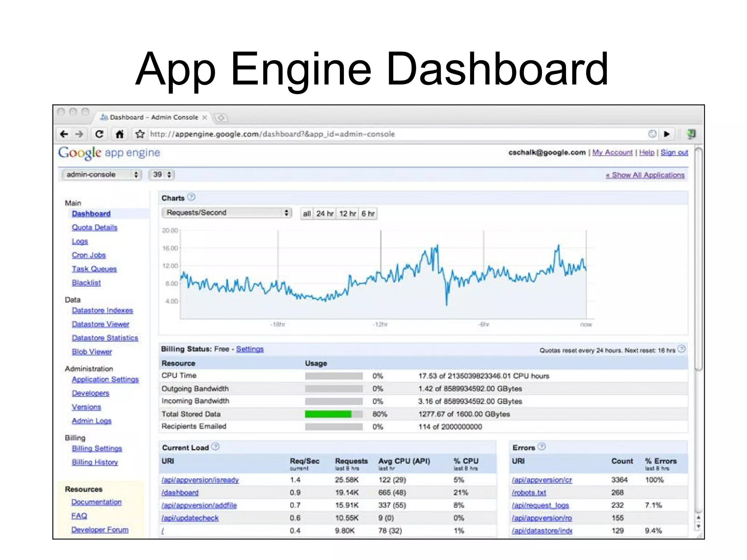
Task: Open Current Load help icon
Action: (216, 447)
